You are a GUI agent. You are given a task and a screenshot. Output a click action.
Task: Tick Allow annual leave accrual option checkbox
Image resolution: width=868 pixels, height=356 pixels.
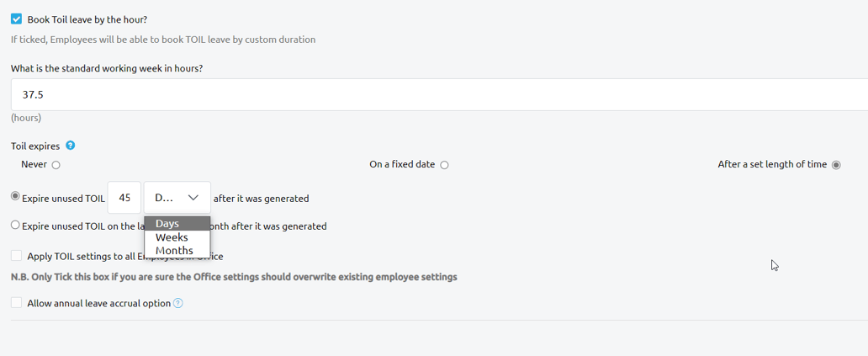click(x=16, y=303)
